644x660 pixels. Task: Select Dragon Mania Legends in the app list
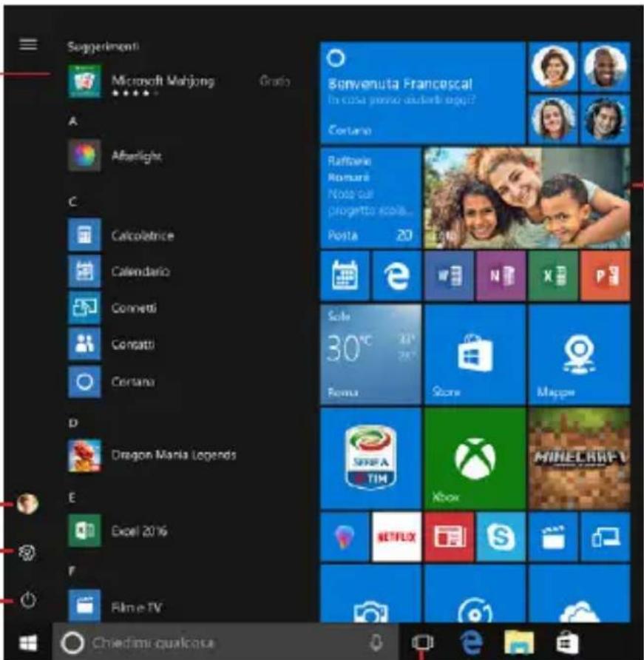(172, 455)
